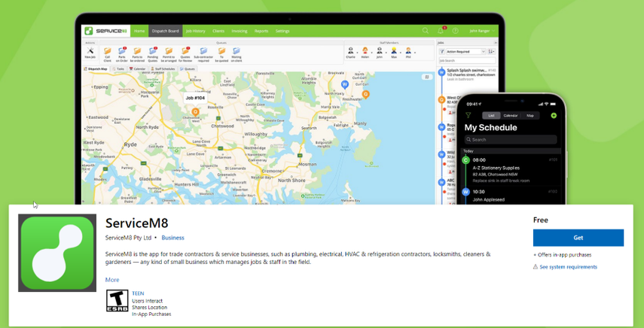Click the ServiceM8 logo in laptop header
The width and height of the screenshot is (644, 328).
(x=106, y=31)
